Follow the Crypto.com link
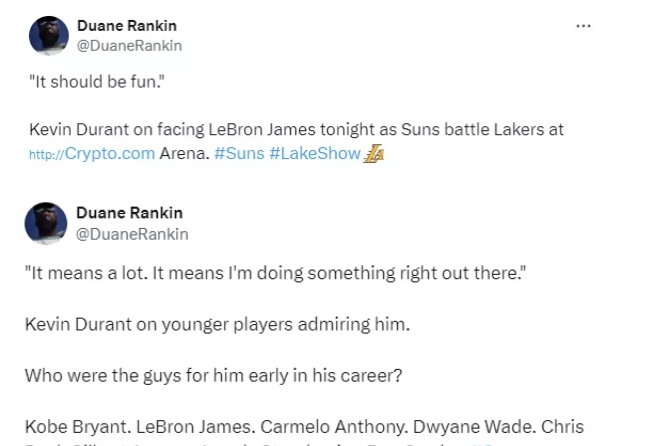Image resolution: width=663 pixels, height=446 pixels. (110, 154)
